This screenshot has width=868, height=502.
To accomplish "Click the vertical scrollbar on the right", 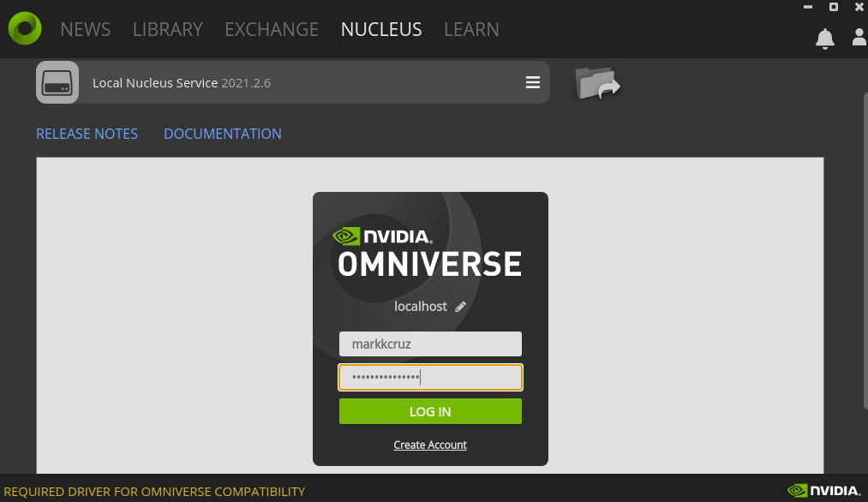I will 865,252.
